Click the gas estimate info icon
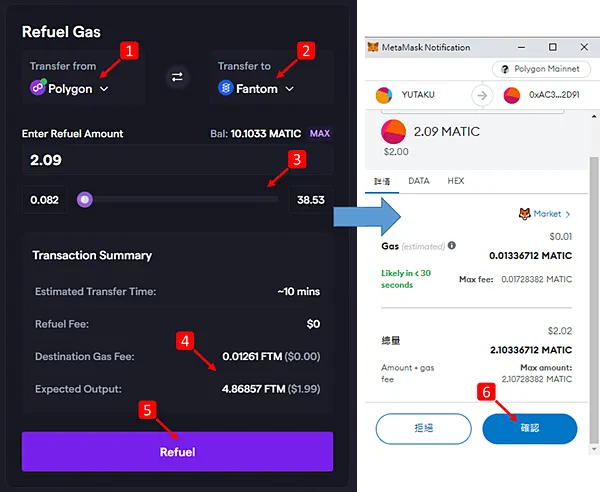 pyautogui.click(x=452, y=245)
